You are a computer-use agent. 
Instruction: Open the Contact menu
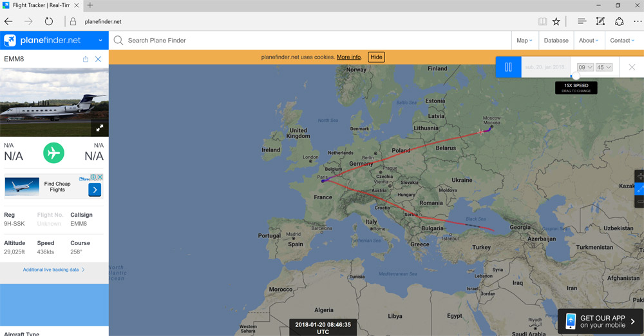click(622, 40)
